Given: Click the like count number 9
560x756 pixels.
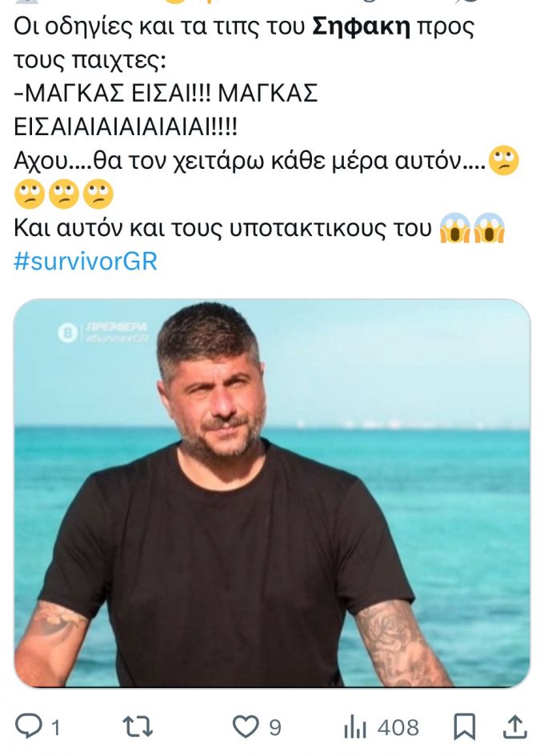Looking at the screenshot, I should [274, 727].
